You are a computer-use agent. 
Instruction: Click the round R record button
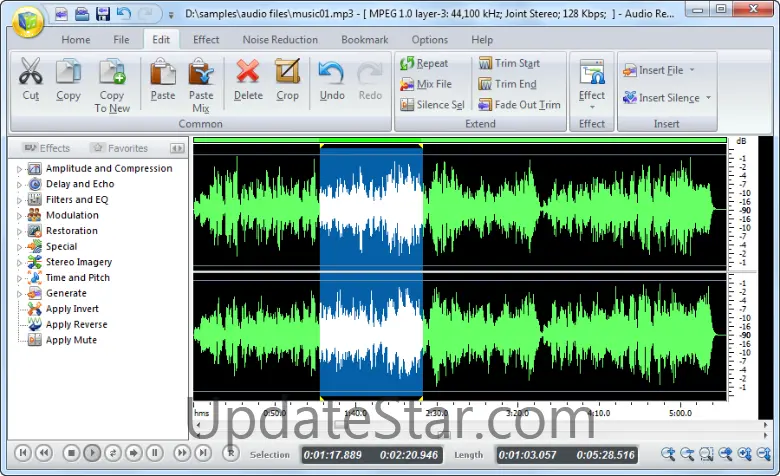[x=231, y=453]
